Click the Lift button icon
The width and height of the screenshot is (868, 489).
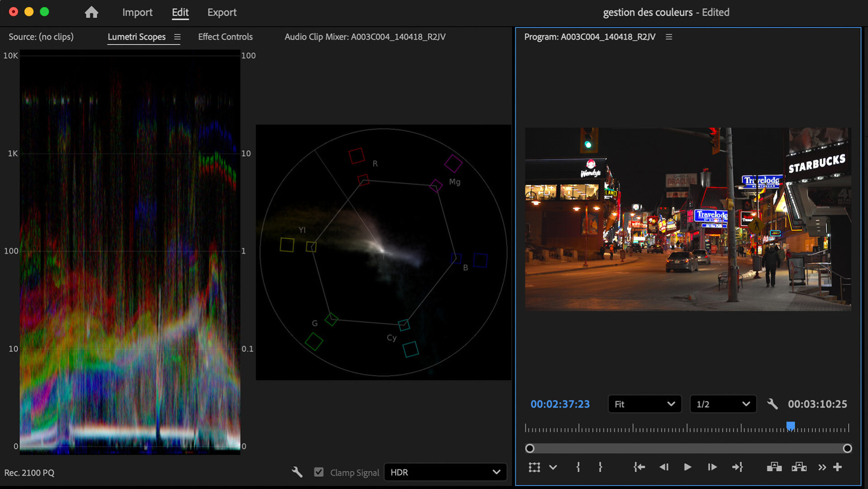[x=774, y=467]
